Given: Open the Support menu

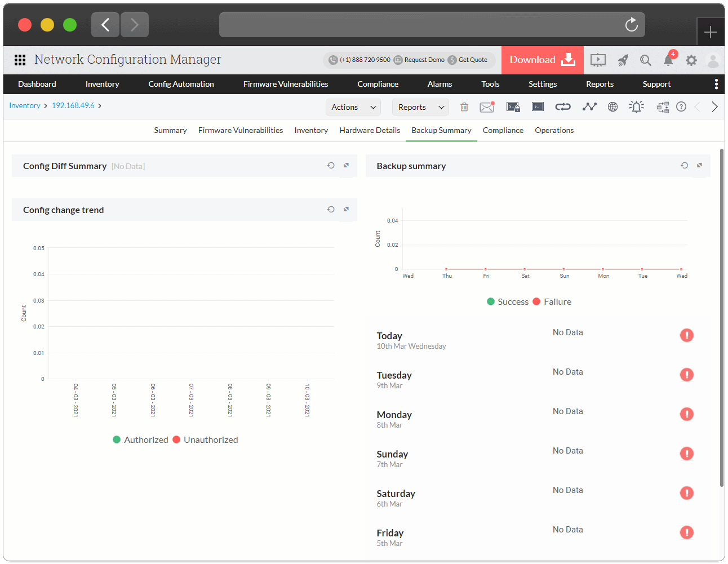Looking at the screenshot, I should (x=657, y=84).
